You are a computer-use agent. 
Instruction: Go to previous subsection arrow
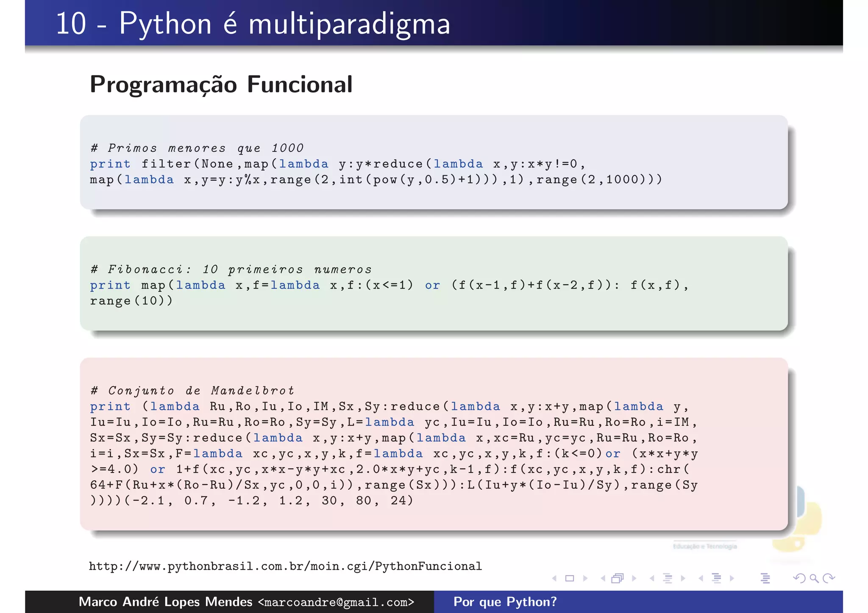[x=652, y=578]
